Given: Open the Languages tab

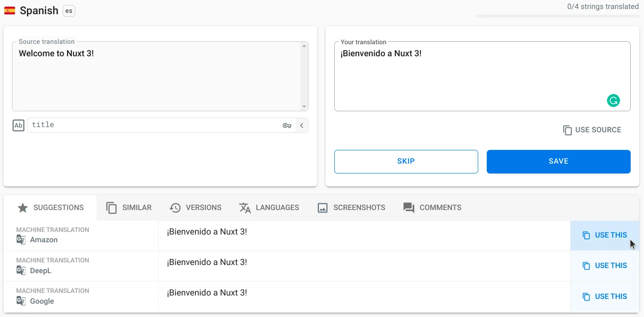Looking at the screenshot, I should 269,208.
